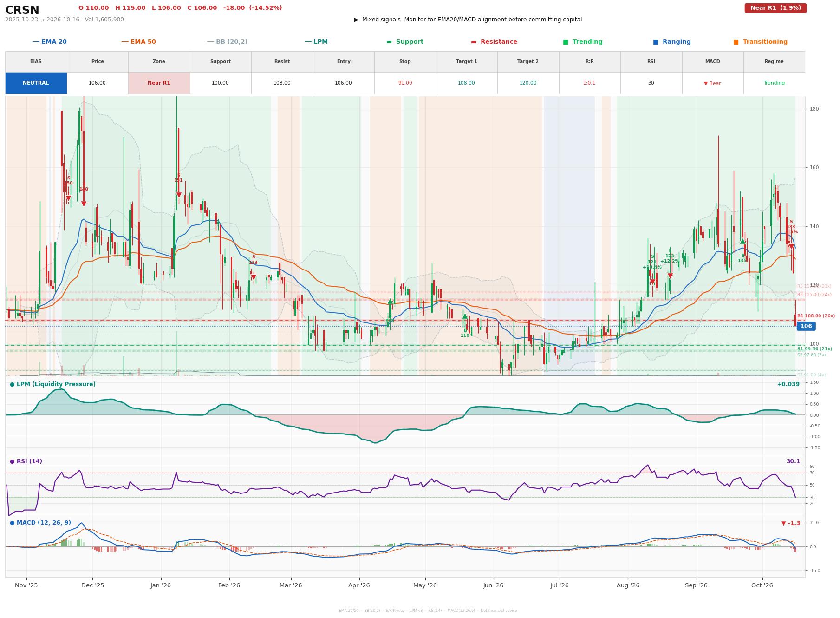The height and width of the screenshot is (618, 840).
Task: Click the S 123 +12.2% signal label
Action: [670, 256]
